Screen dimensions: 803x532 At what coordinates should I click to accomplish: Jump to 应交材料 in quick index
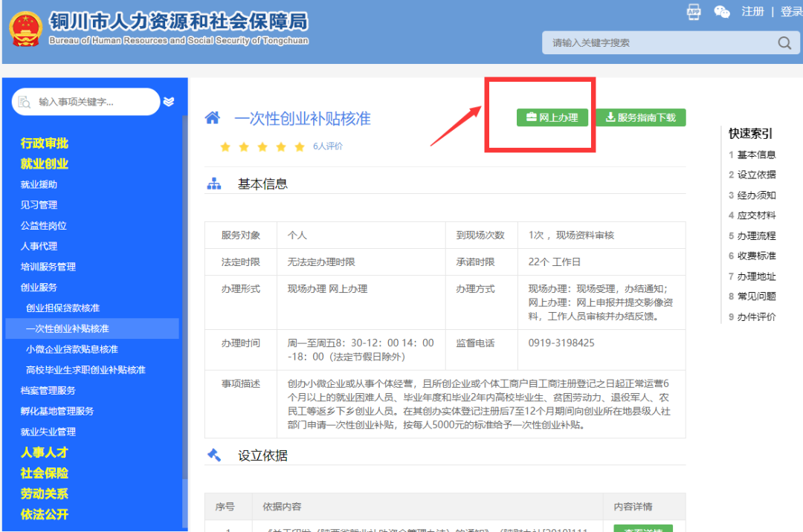pos(756,215)
